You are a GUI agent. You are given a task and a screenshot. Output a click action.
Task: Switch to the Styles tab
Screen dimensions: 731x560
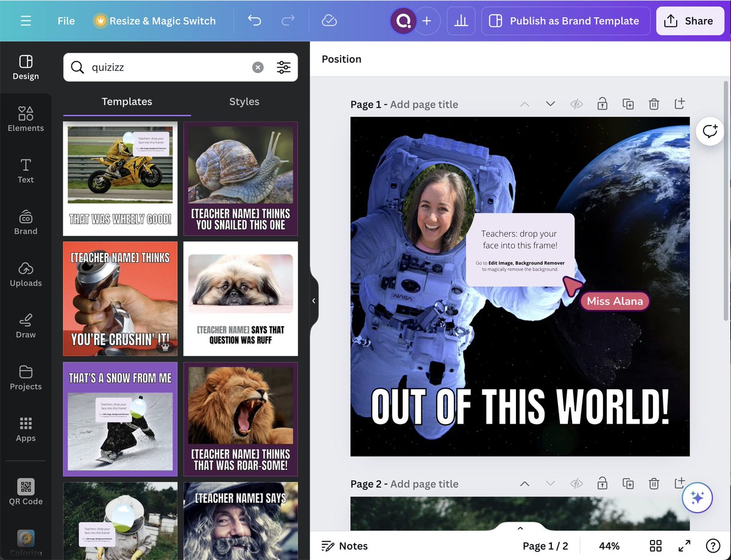pyautogui.click(x=244, y=102)
